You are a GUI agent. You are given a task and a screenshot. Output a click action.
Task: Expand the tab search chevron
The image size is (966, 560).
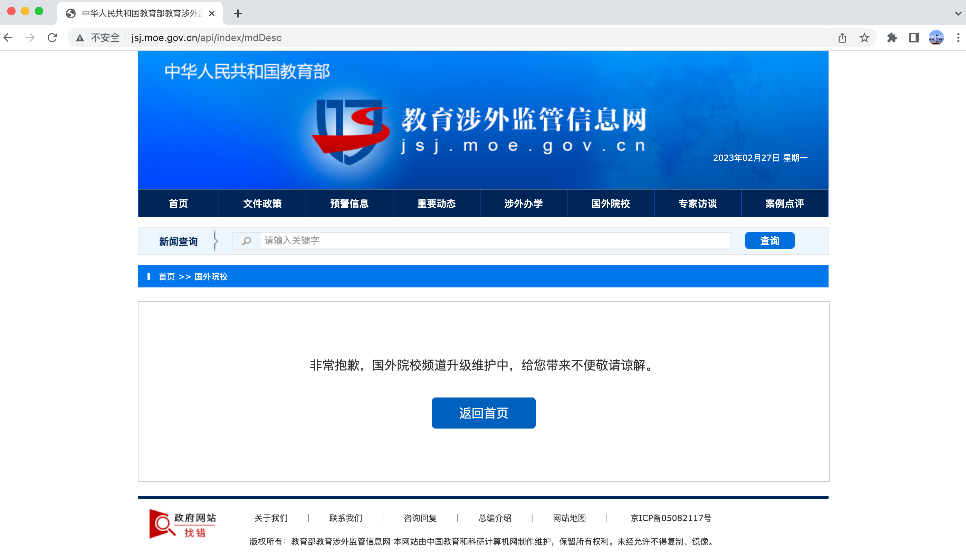point(958,13)
